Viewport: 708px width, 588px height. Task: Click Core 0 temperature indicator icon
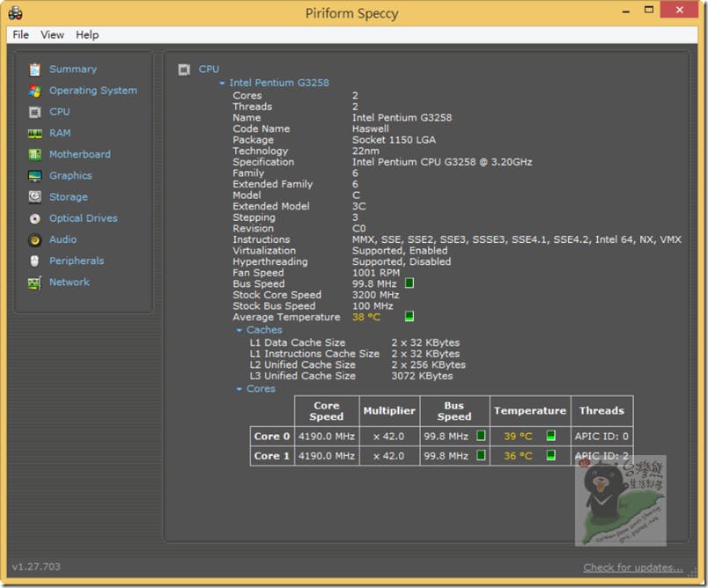pos(551,436)
